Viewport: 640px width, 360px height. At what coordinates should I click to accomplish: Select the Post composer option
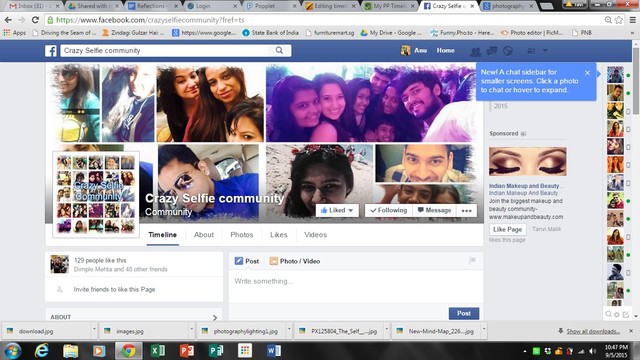click(247, 261)
